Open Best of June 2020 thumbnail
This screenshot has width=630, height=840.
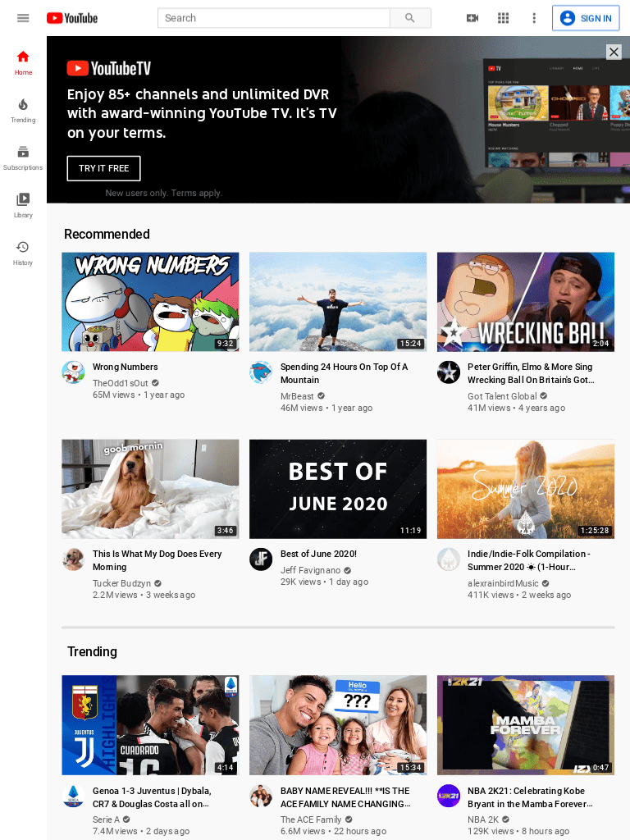click(x=338, y=489)
